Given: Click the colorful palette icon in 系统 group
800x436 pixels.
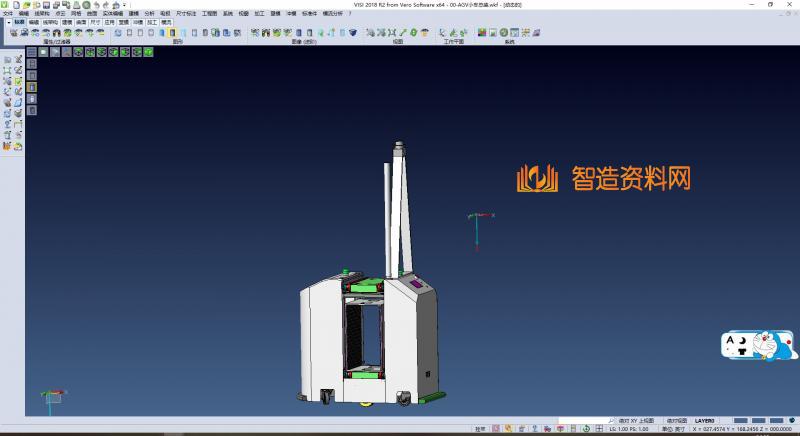Looking at the screenshot, I should [x=481, y=33].
